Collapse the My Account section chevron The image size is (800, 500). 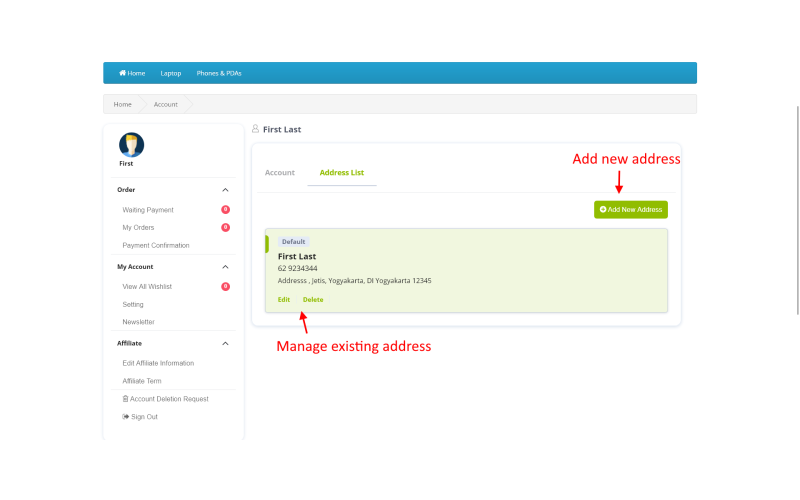(x=226, y=267)
